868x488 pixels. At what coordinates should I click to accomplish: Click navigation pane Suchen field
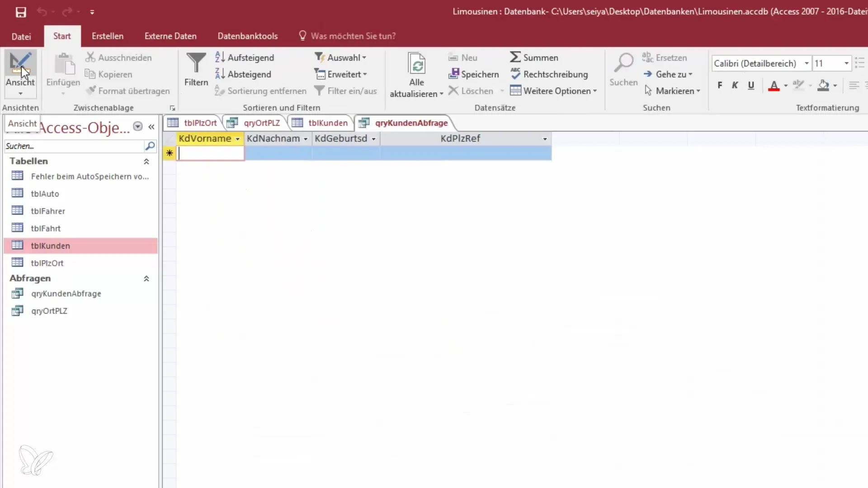coord(74,146)
